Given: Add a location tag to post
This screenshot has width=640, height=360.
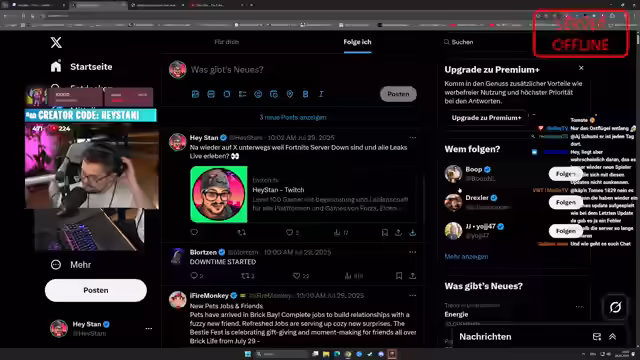Looking at the screenshot, I should point(290,94).
